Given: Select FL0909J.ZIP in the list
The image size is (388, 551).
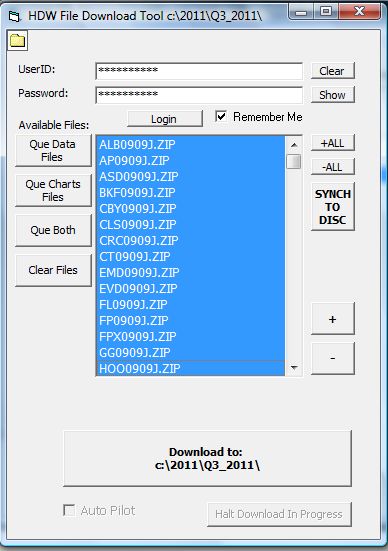Looking at the screenshot, I should coord(190,304).
